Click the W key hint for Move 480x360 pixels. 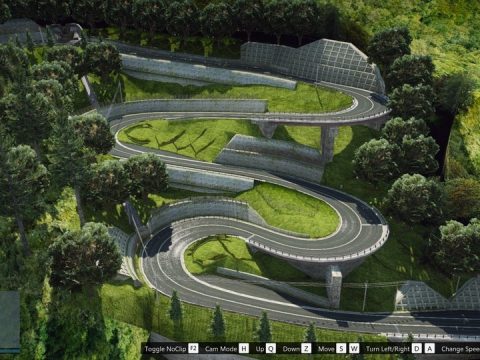354,349
